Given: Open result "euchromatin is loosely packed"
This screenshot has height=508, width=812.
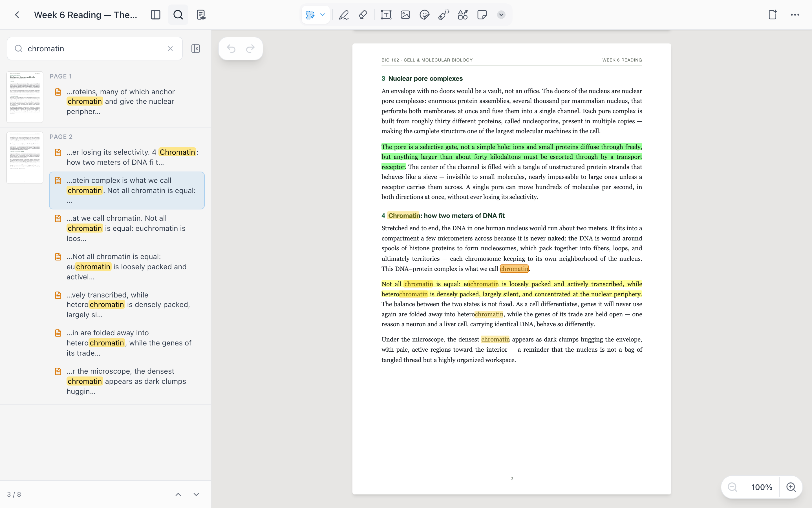Looking at the screenshot, I should click(x=127, y=267).
